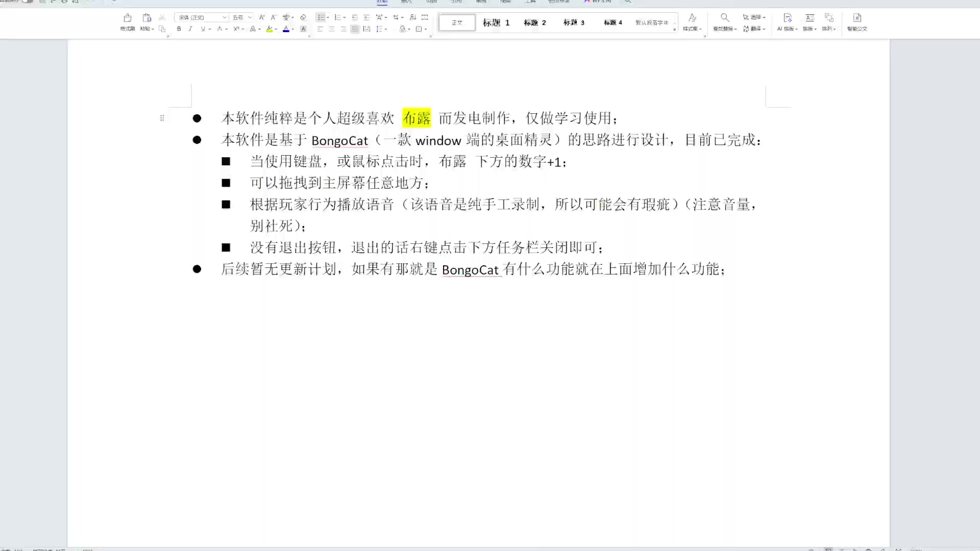Open highlight color dropdown arrow
This screenshot has height=551, width=980.
tap(276, 29)
